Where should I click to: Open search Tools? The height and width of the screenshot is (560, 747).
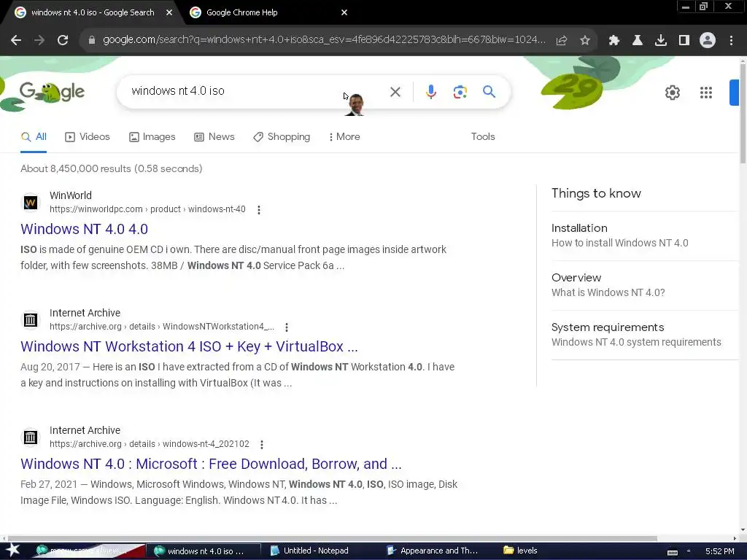pos(483,136)
